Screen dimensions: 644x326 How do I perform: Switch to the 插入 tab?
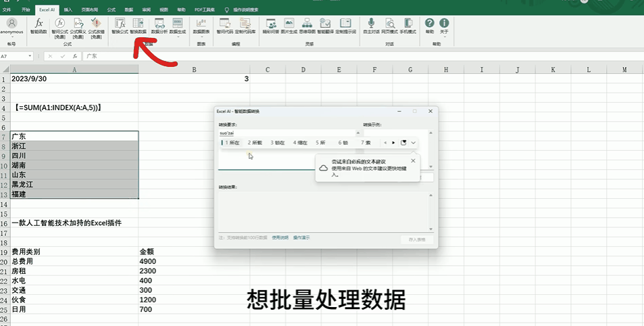pos(68,9)
